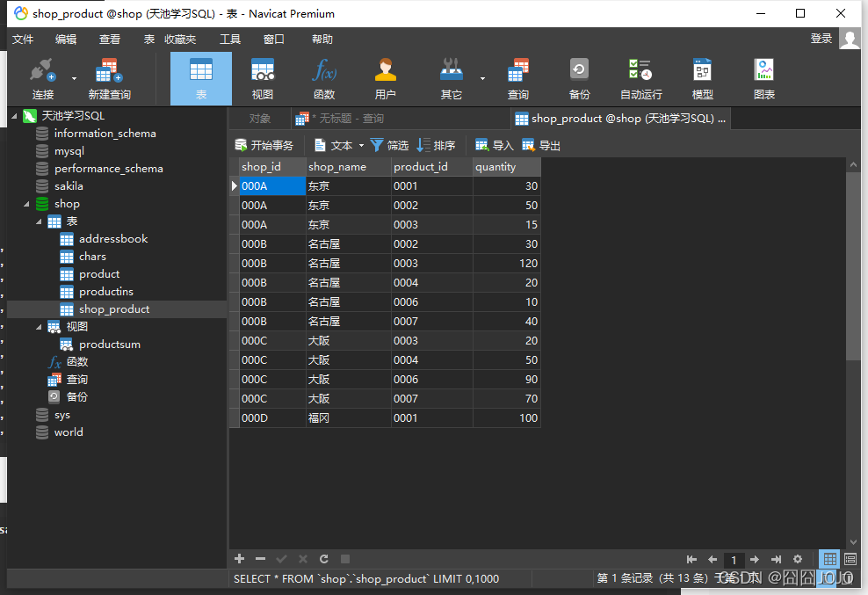The image size is (868, 595).
Task: Select the information_schema database
Action: (x=105, y=134)
